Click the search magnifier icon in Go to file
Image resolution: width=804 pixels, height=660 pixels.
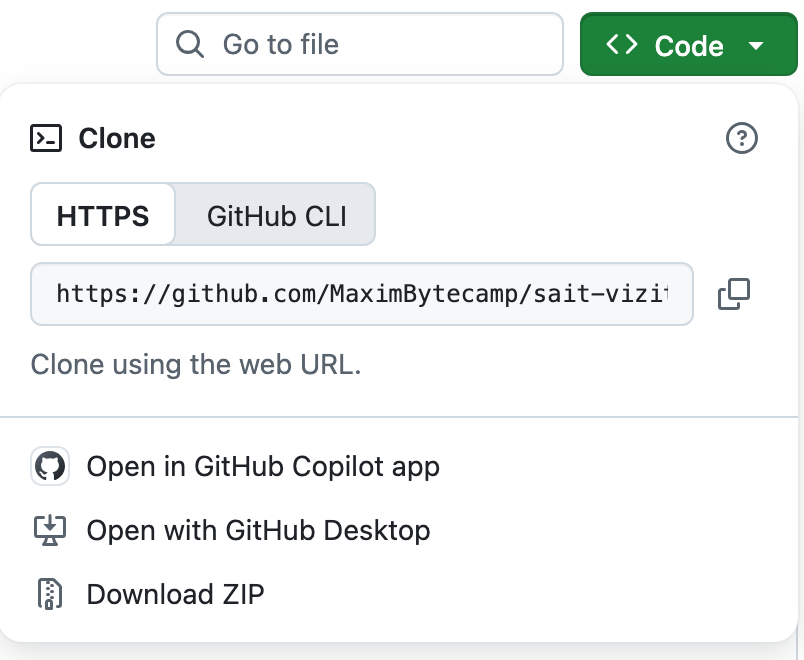[x=190, y=44]
